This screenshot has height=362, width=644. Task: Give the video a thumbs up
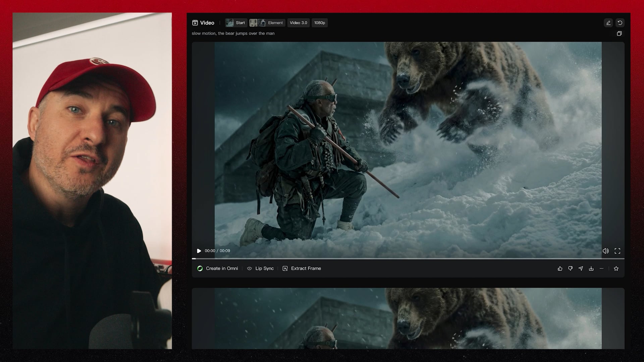tap(560, 268)
